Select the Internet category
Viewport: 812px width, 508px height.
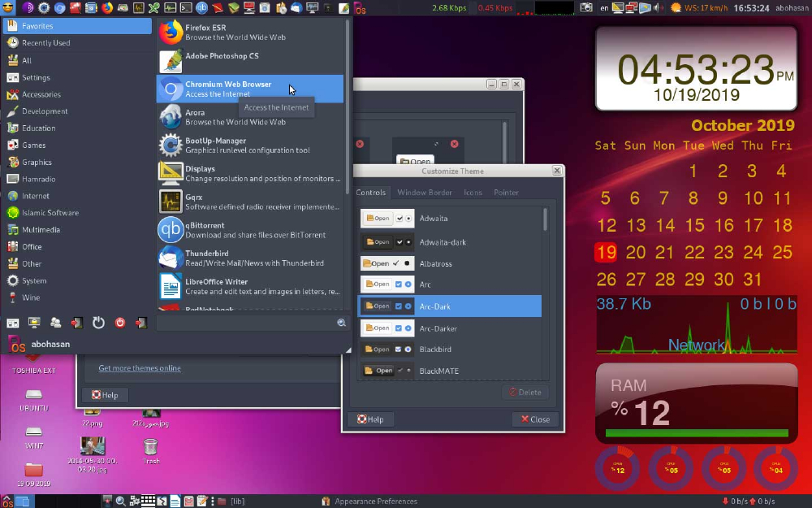point(78,196)
